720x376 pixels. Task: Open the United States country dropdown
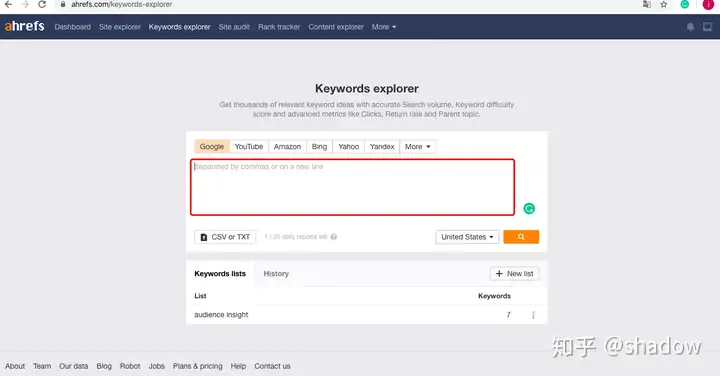(467, 237)
